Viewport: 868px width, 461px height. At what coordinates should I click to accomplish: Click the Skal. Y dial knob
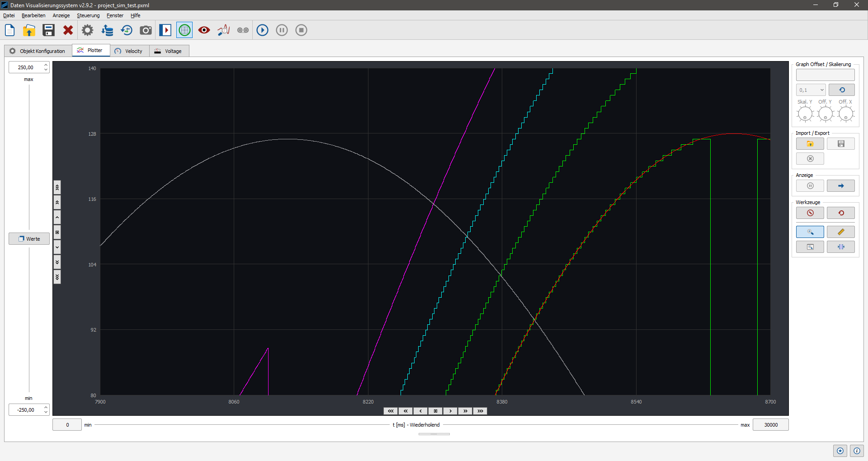805,114
